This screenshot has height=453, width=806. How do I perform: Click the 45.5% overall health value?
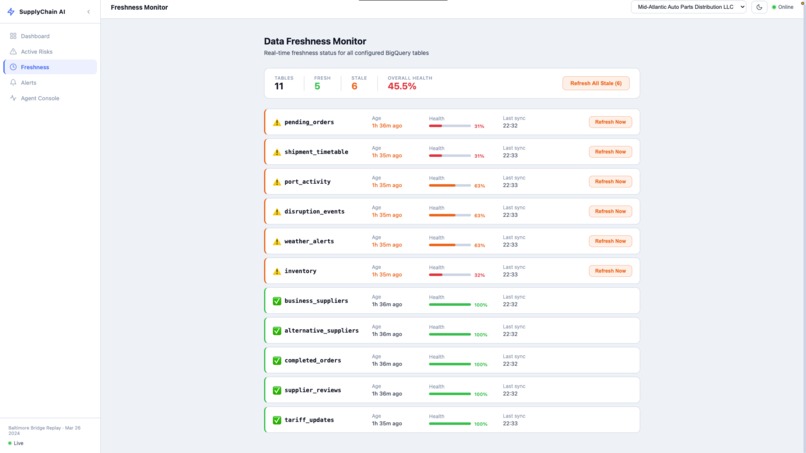click(x=402, y=86)
